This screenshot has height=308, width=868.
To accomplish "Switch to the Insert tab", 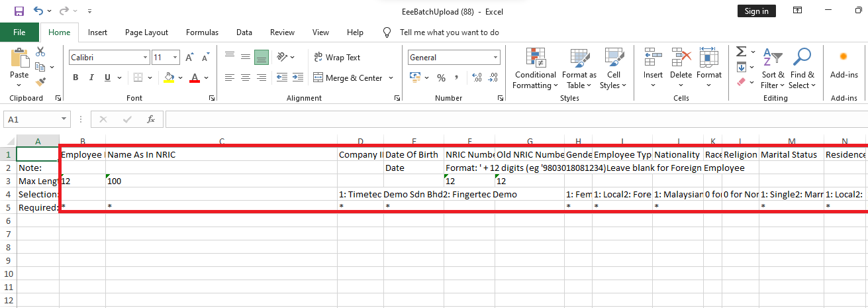I will click(x=98, y=32).
